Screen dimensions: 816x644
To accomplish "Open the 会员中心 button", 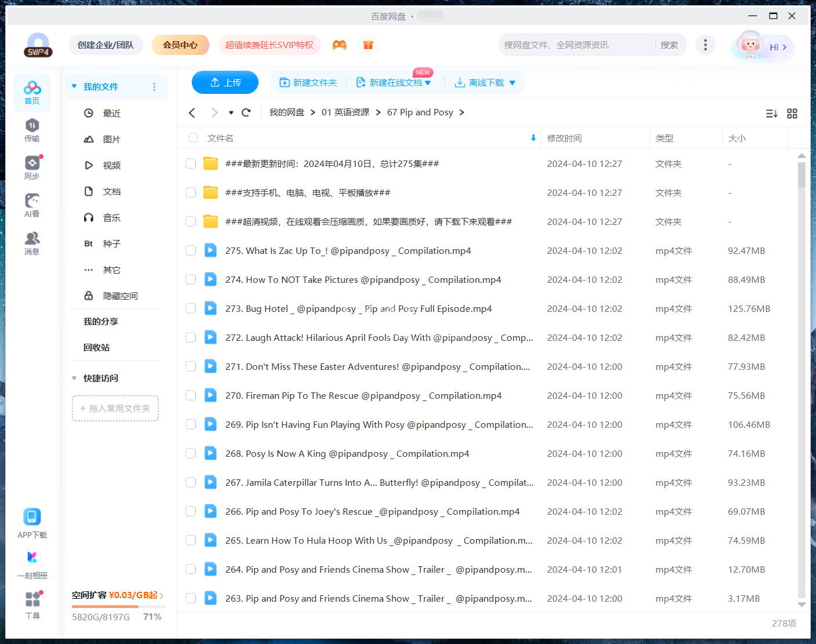I will 180,45.
